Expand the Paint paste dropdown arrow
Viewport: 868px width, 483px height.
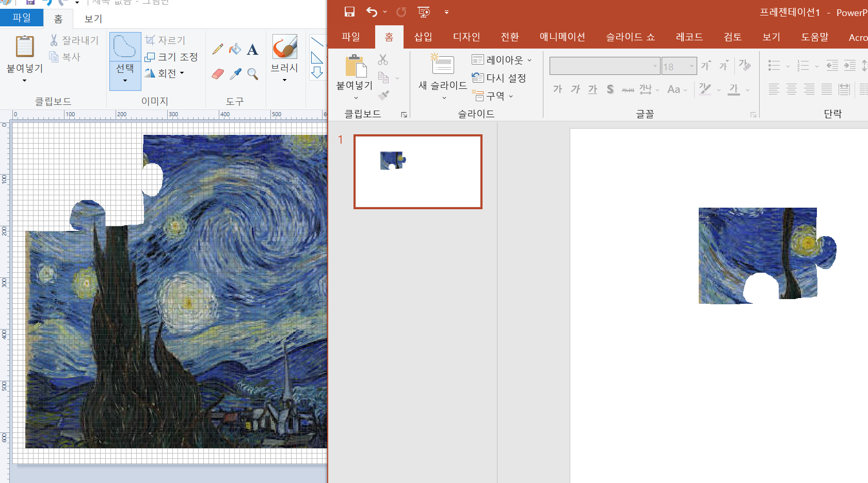24,81
